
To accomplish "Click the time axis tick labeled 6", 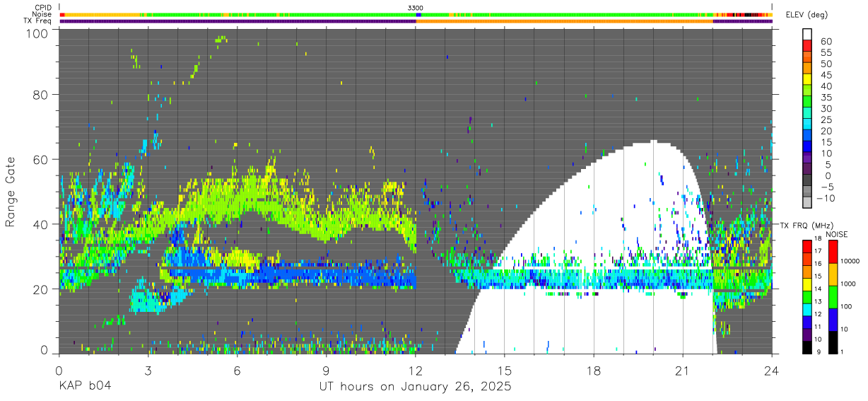I will [x=237, y=371].
